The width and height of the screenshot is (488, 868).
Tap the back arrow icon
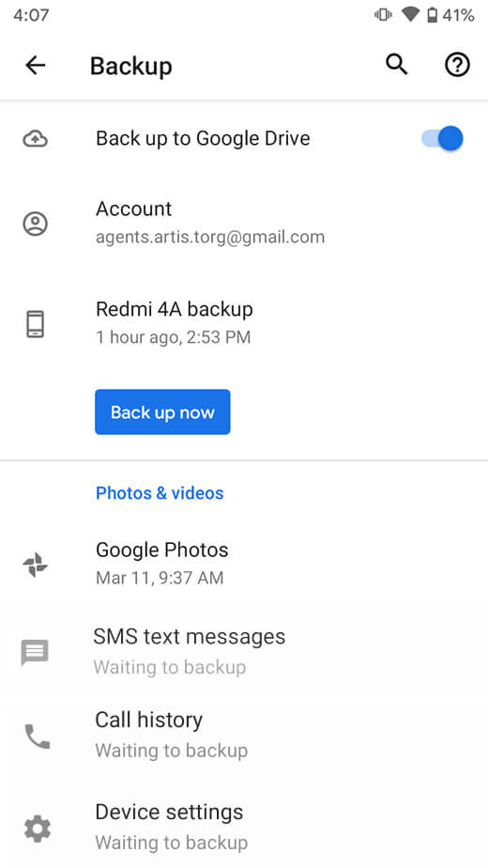click(x=36, y=66)
